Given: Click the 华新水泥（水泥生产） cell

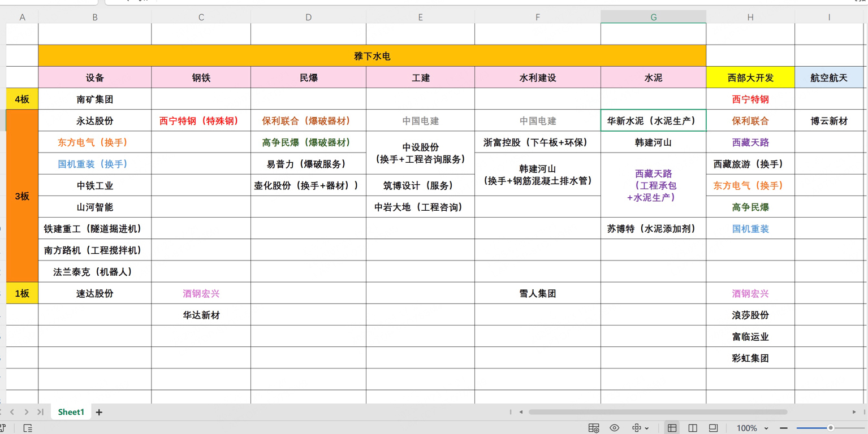Looking at the screenshot, I should tap(654, 120).
